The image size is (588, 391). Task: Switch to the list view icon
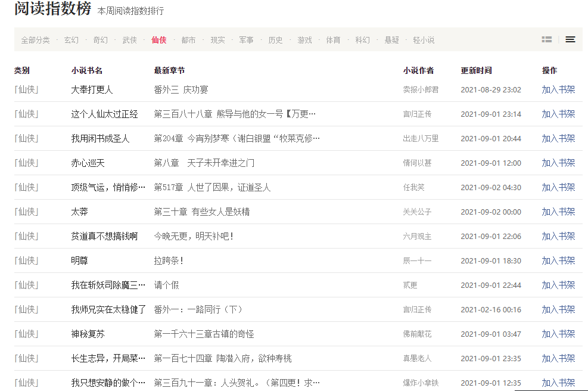point(570,39)
